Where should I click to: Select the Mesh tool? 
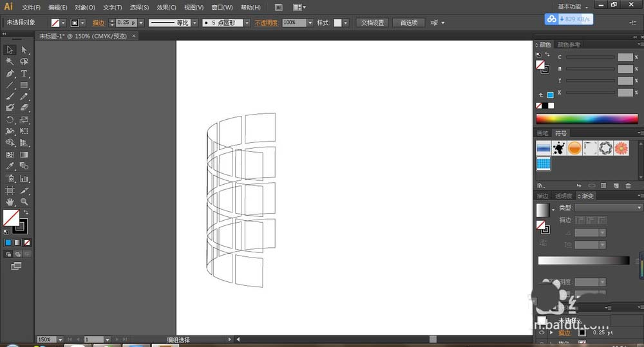(x=10, y=155)
